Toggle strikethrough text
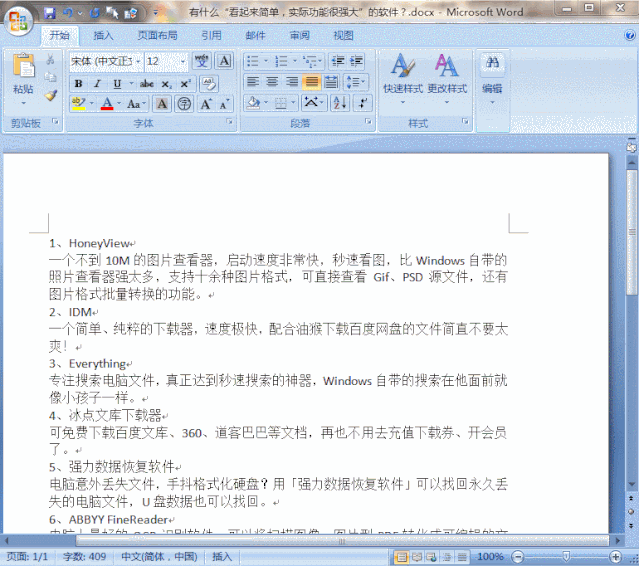639x566 pixels. pyautogui.click(x=147, y=84)
